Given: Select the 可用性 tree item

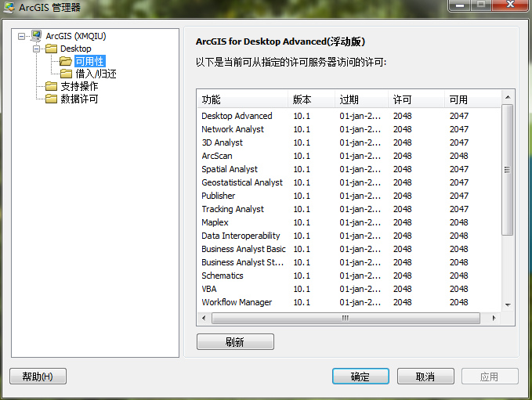Looking at the screenshot, I should [x=89, y=61].
